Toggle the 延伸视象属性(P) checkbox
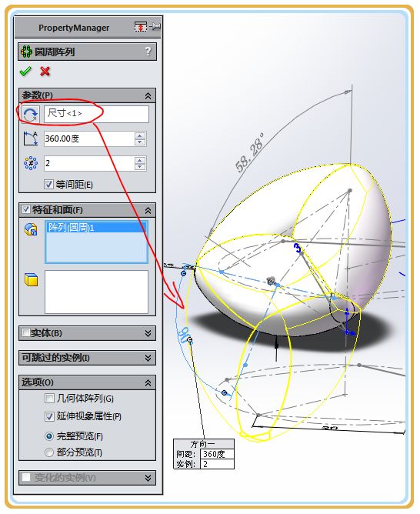The image size is (420, 514). [49, 416]
